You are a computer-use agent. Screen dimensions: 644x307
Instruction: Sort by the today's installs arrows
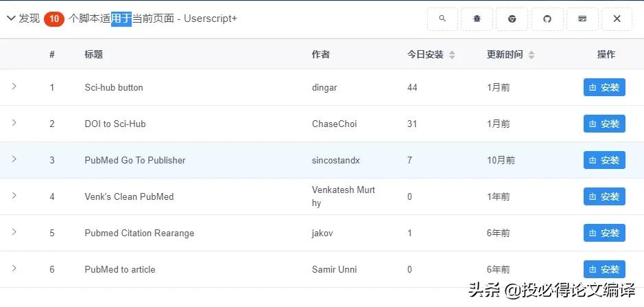pos(452,55)
